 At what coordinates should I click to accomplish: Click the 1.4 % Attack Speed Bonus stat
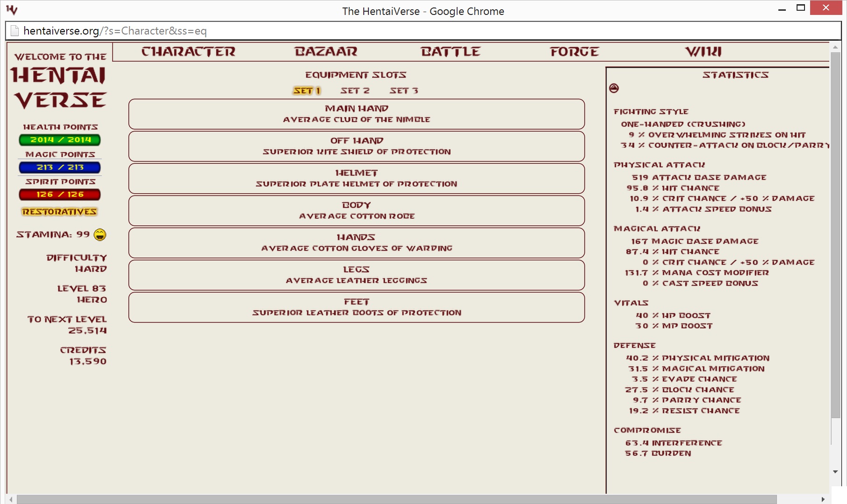coord(703,209)
